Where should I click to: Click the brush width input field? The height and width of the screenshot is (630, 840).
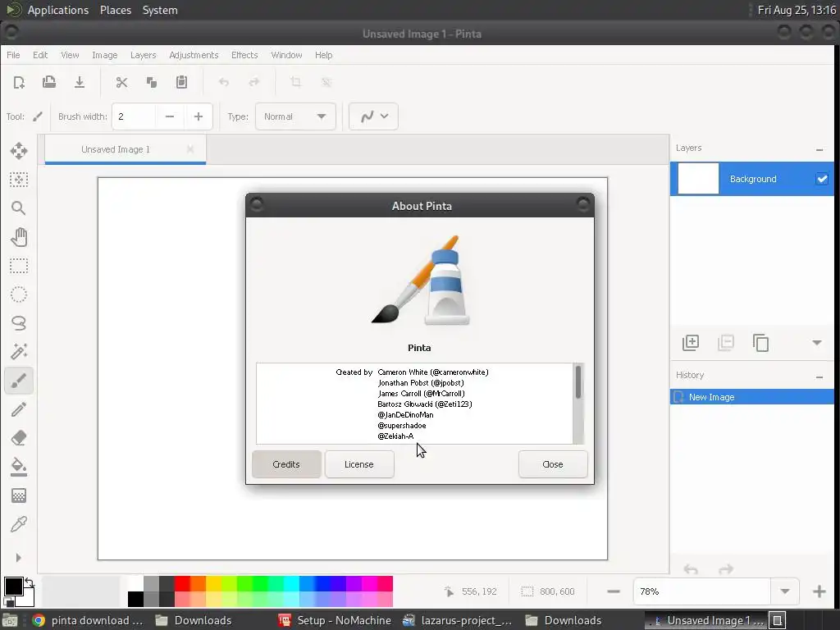point(134,116)
